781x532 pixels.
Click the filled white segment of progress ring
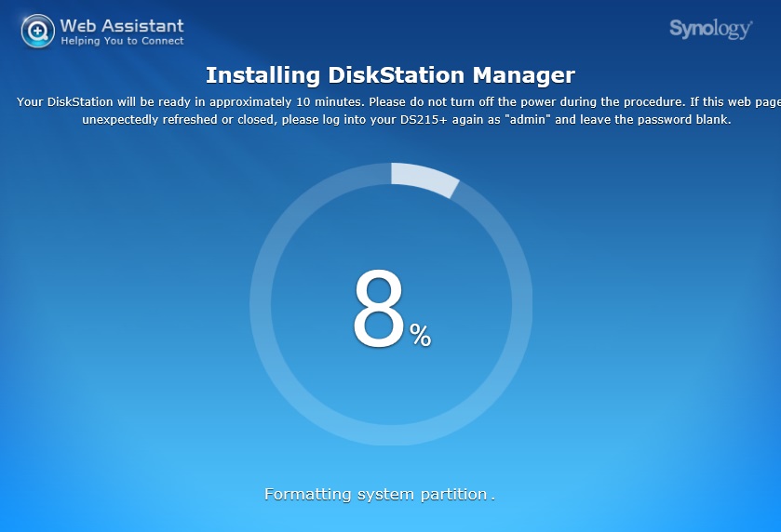(424, 179)
